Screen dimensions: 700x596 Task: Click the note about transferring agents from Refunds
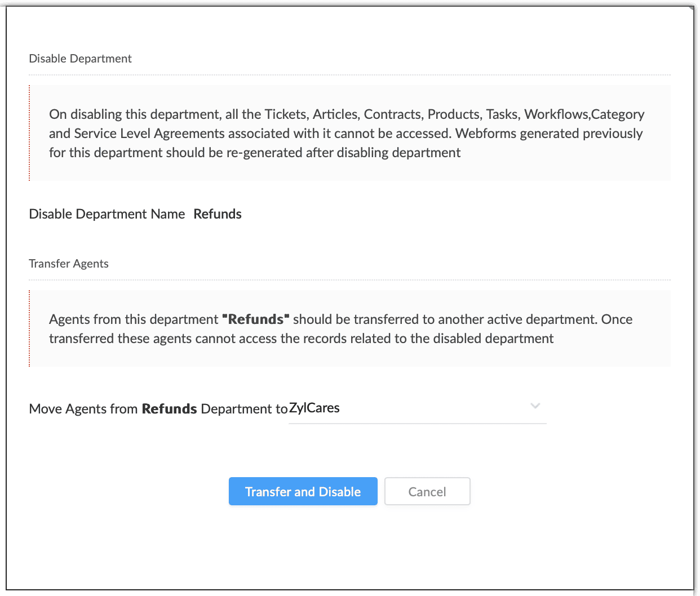pyautogui.click(x=340, y=329)
